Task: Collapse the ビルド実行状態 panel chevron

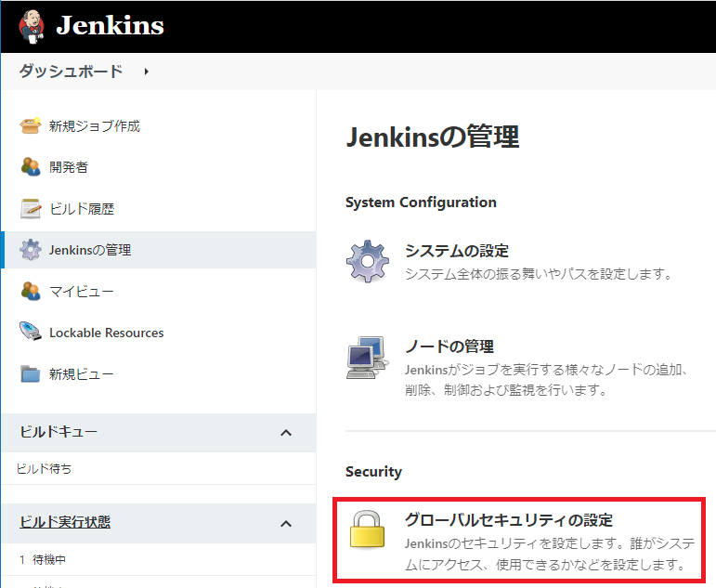Action: pyautogui.click(x=286, y=524)
